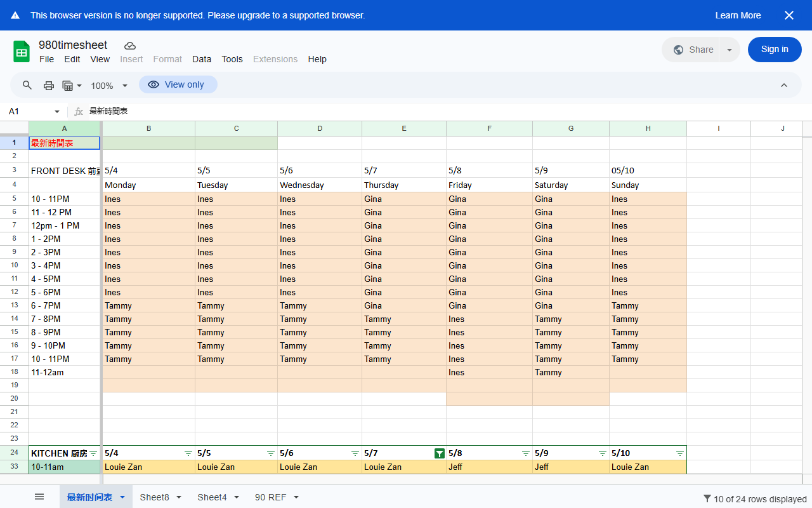Open the search menus magnifier
The image size is (812, 508).
click(x=27, y=85)
